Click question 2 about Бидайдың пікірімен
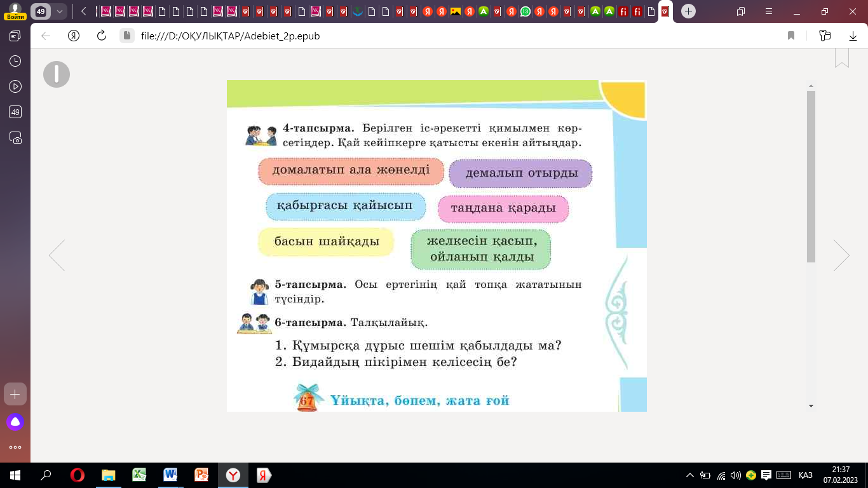868x488 pixels. click(x=396, y=362)
